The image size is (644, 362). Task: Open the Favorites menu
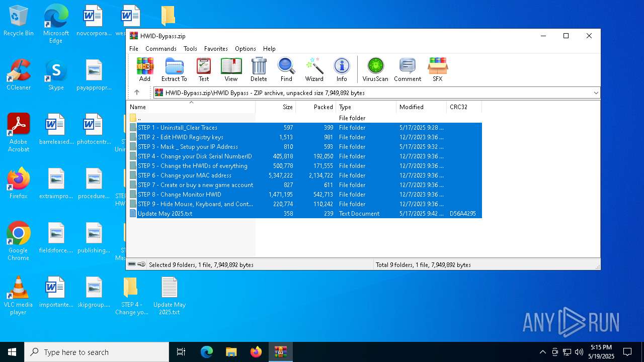coord(216,49)
